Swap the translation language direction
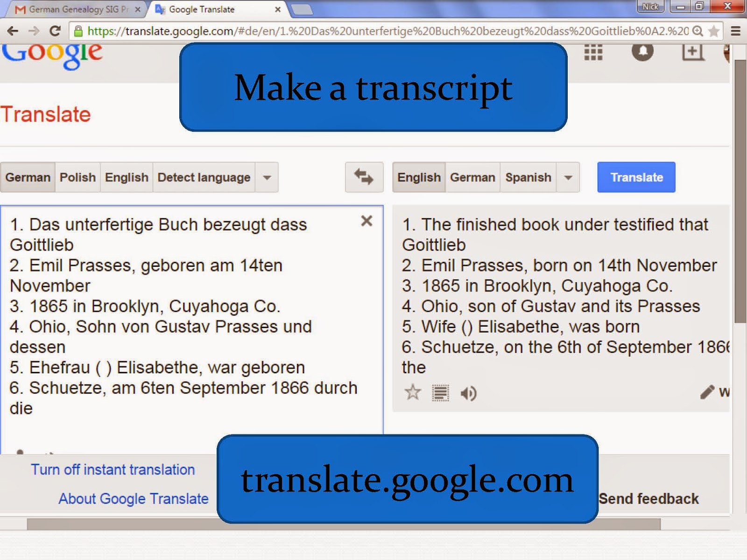The height and width of the screenshot is (560, 747). tap(364, 177)
